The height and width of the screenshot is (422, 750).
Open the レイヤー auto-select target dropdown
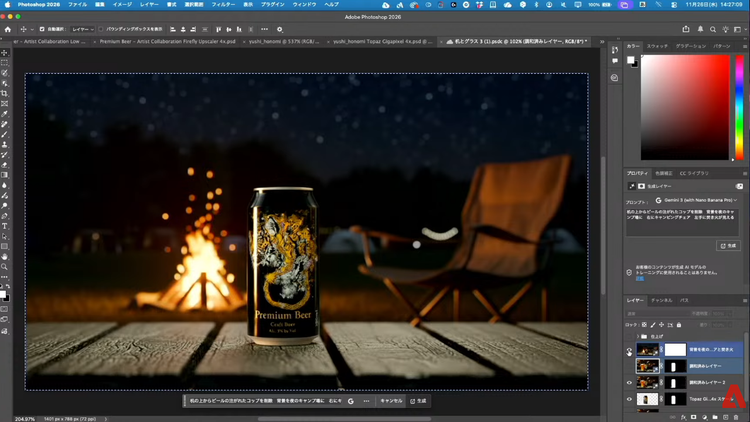tap(82, 29)
